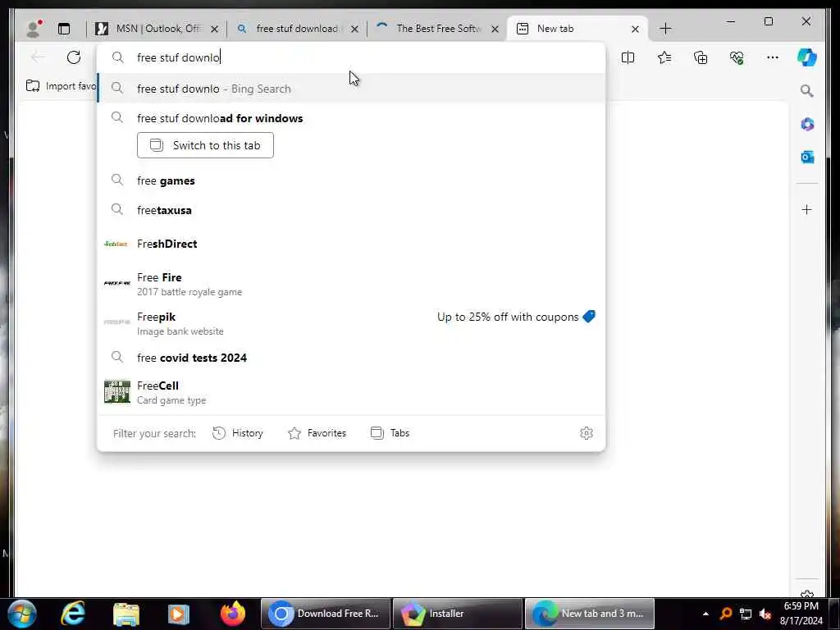Screen dimensions: 840x630
Task: Switch to Download Free R... taskbar window
Action: click(326, 614)
